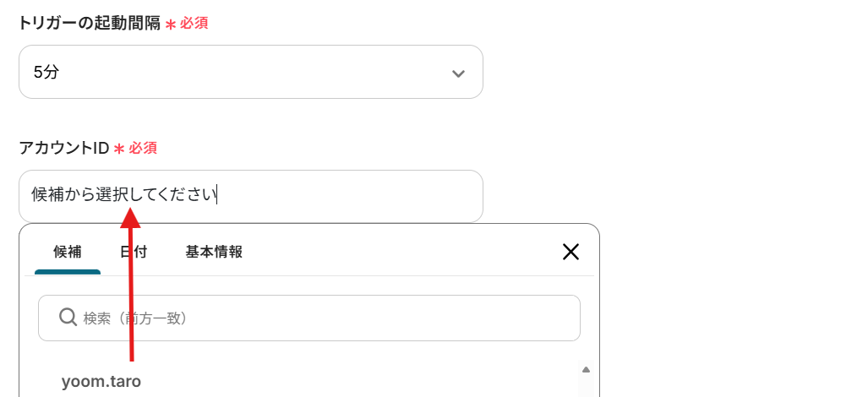
Task: Open the 基本情報 tab
Action: click(214, 252)
